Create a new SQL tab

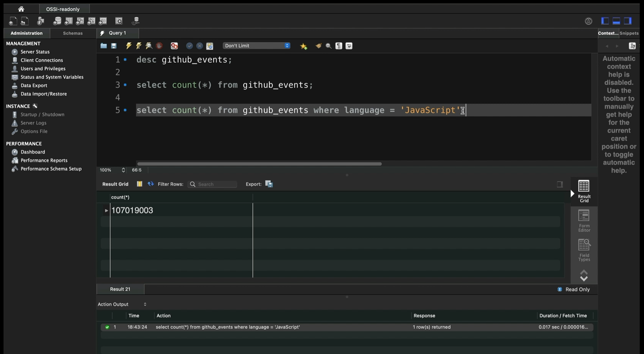click(x=13, y=21)
